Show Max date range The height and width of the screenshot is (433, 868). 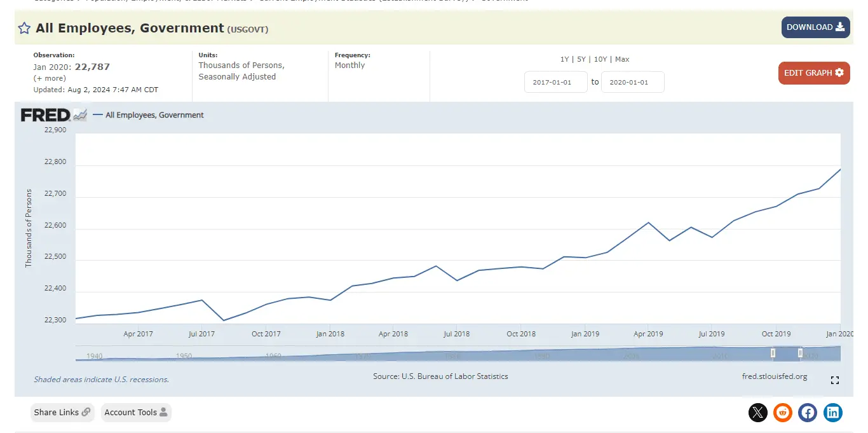pos(622,59)
